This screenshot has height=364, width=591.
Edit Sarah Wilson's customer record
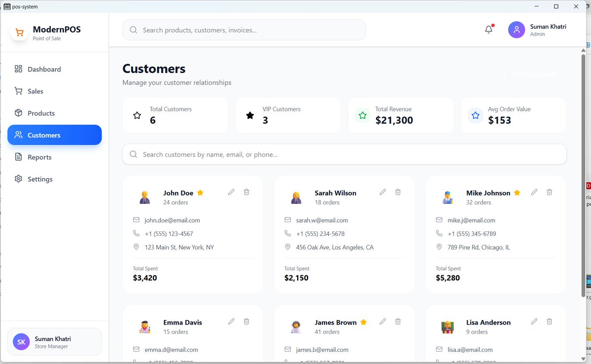click(x=383, y=192)
